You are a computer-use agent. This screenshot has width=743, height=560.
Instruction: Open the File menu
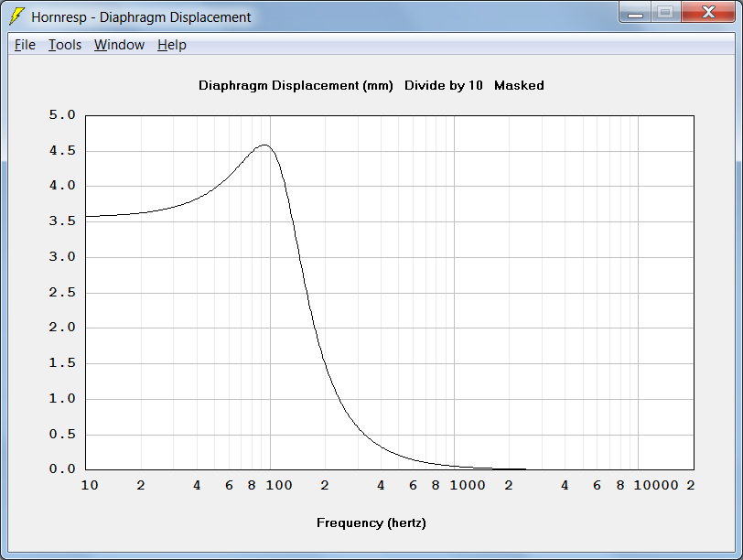click(x=25, y=45)
